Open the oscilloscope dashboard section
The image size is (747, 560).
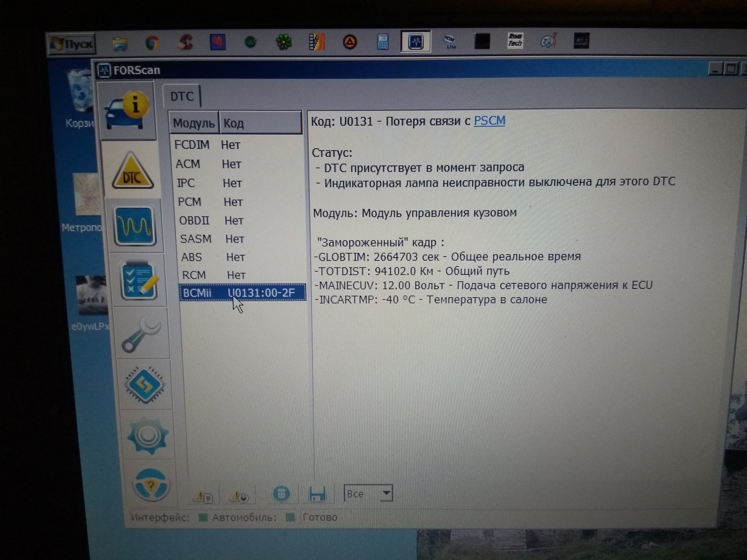[135, 226]
